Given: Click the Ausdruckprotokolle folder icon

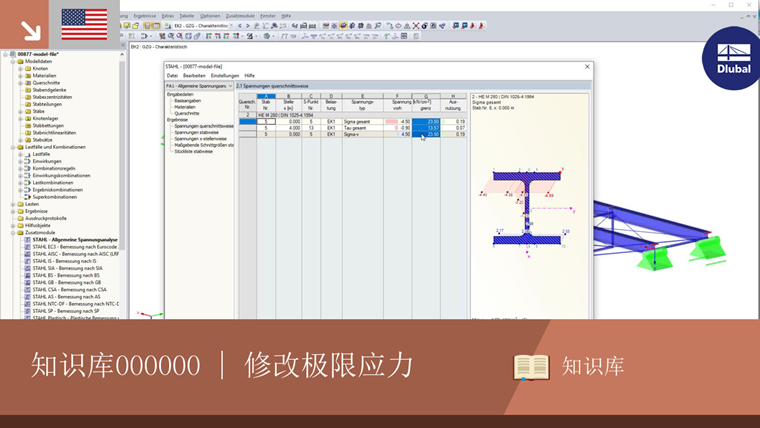Looking at the screenshot, I should pyautogui.click(x=20, y=218).
